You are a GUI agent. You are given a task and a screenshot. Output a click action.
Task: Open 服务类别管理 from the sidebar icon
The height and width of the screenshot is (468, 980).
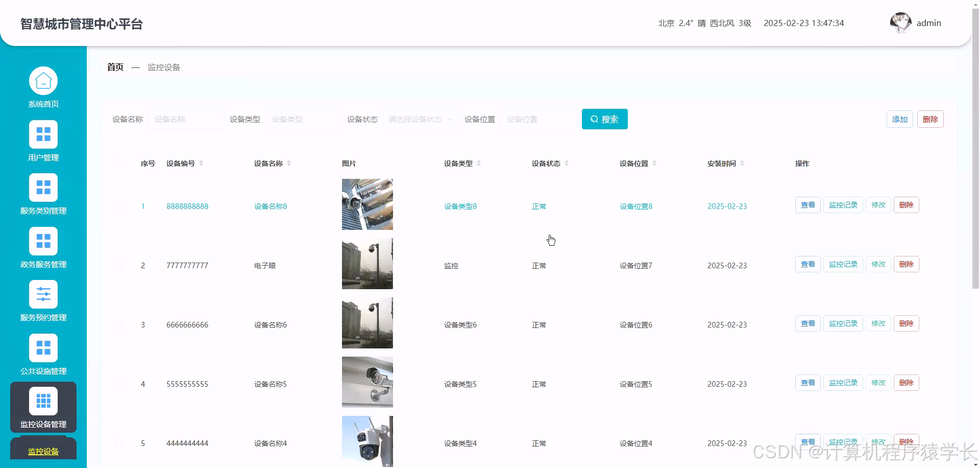point(43,187)
